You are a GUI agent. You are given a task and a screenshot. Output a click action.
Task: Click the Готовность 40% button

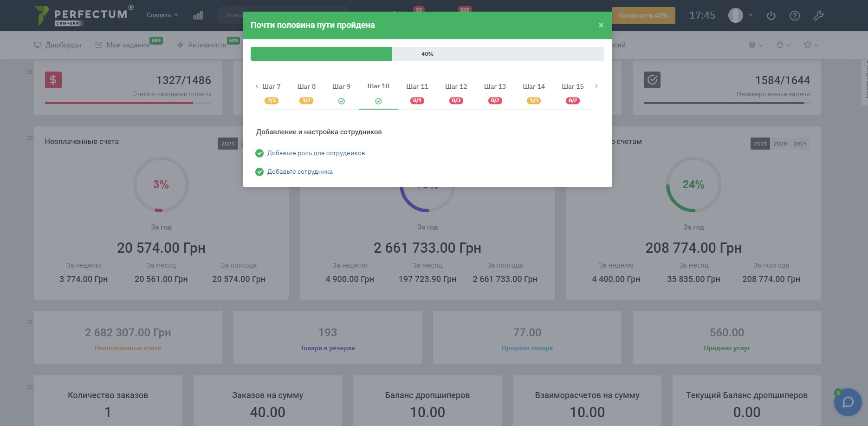click(x=643, y=15)
